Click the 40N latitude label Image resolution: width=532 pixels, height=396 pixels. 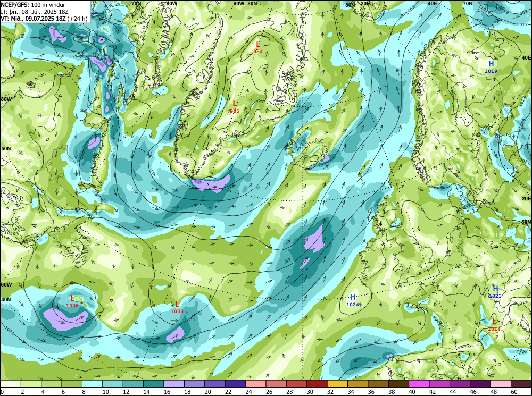click(6, 300)
